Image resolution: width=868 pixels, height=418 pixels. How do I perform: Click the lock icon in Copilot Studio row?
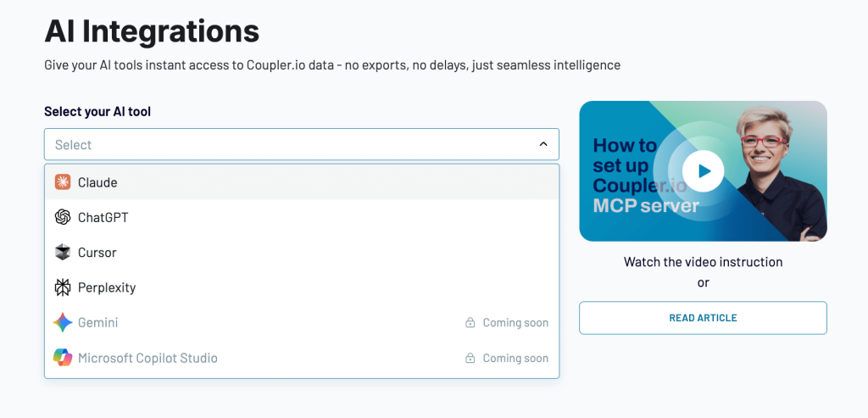pos(470,358)
